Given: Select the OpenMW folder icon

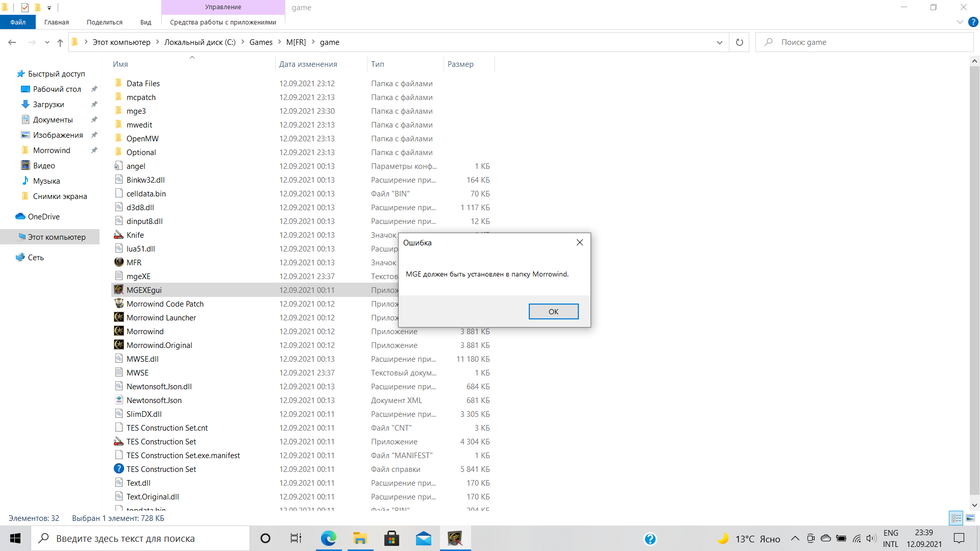Looking at the screenshot, I should (119, 138).
